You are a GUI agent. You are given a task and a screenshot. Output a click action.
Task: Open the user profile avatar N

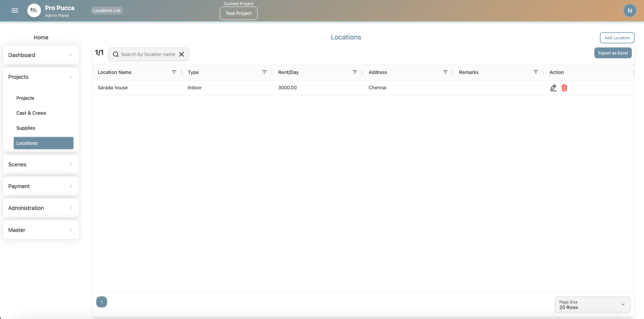point(630,11)
